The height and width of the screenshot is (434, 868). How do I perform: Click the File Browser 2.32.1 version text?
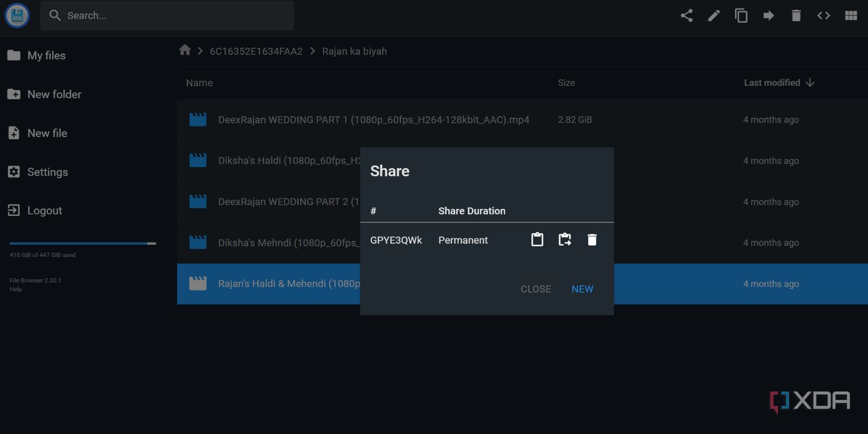click(x=35, y=280)
